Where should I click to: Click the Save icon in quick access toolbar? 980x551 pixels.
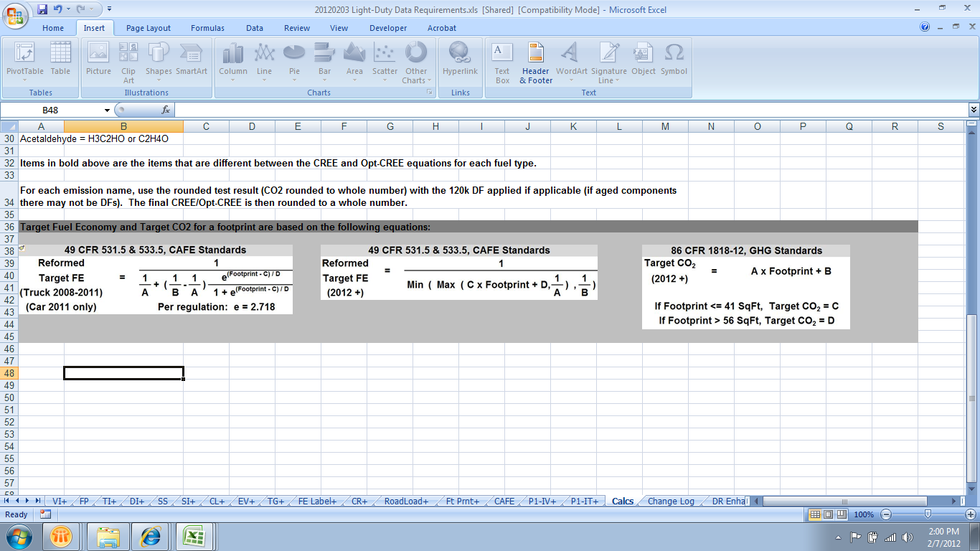[x=42, y=9]
